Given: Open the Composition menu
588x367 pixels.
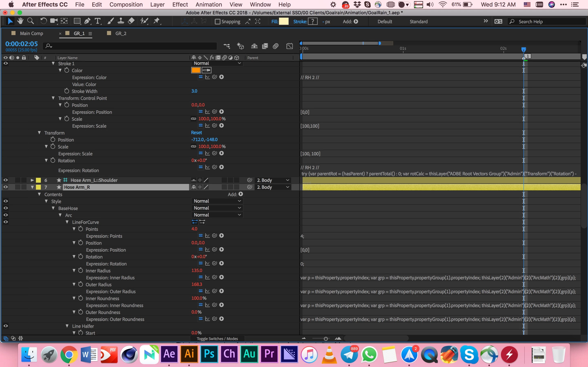Looking at the screenshot, I should pos(126,4).
